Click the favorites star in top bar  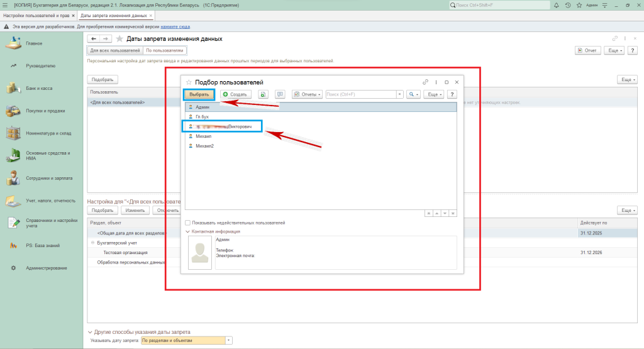point(579,5)
